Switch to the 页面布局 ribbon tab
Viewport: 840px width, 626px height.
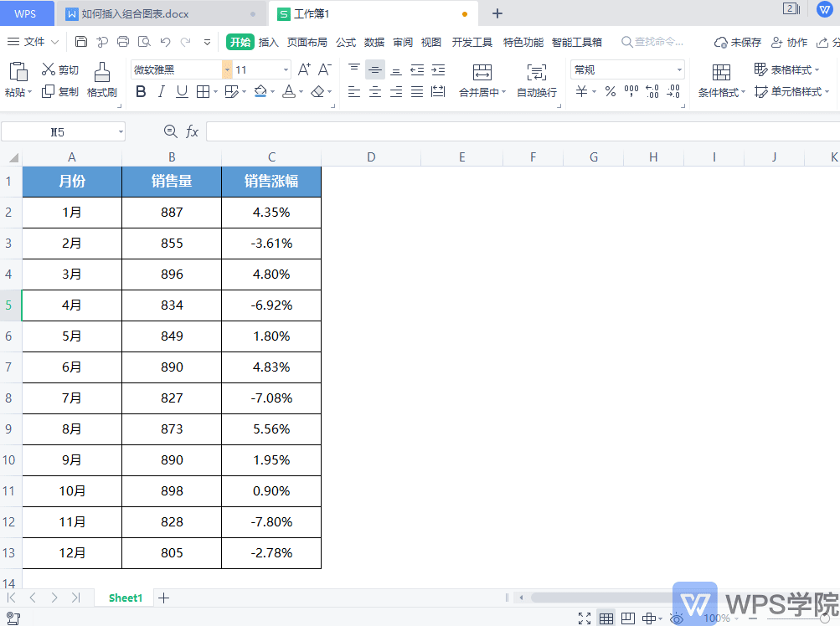(307, 42)
